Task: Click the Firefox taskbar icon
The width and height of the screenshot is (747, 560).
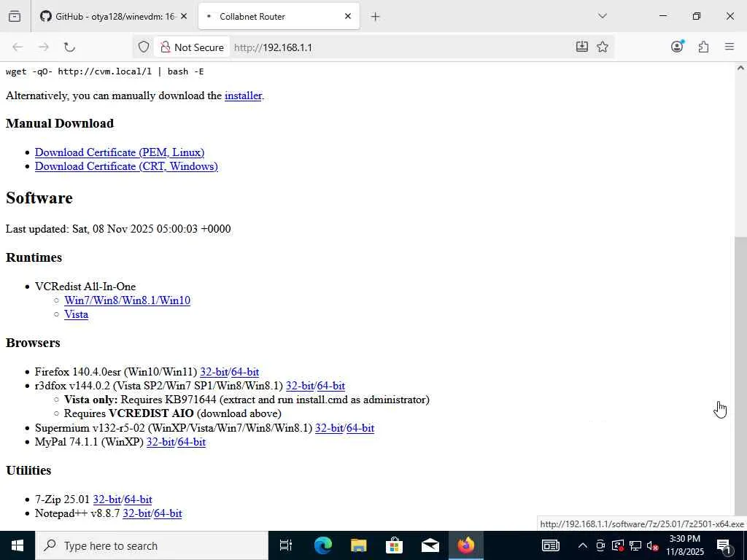Action: 465,545
